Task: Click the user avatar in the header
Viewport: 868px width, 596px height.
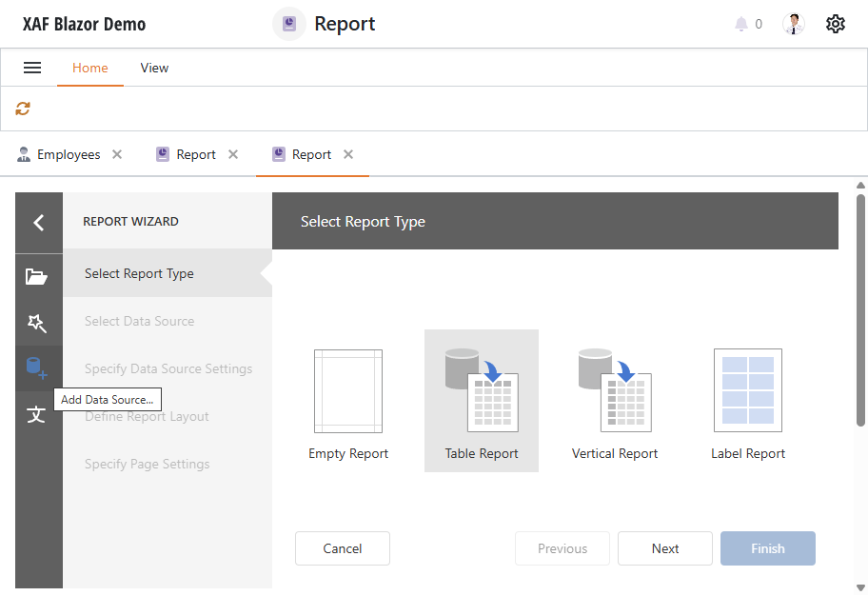Action: click(793, 23)
